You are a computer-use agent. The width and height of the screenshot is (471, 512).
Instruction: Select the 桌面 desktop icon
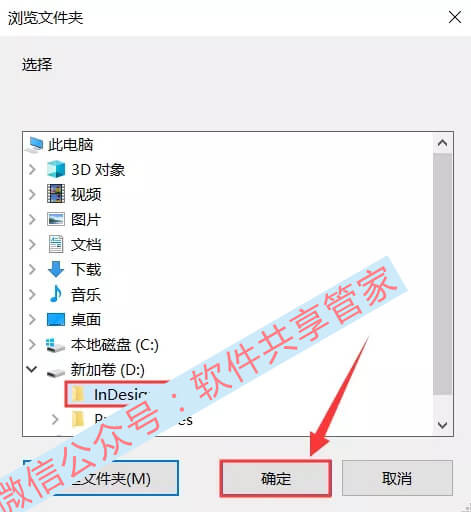56,319
